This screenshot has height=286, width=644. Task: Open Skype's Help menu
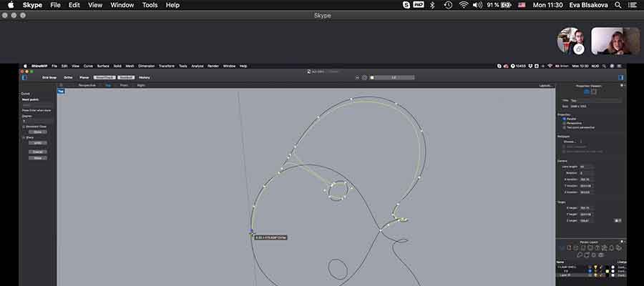(x=172, y=5)
